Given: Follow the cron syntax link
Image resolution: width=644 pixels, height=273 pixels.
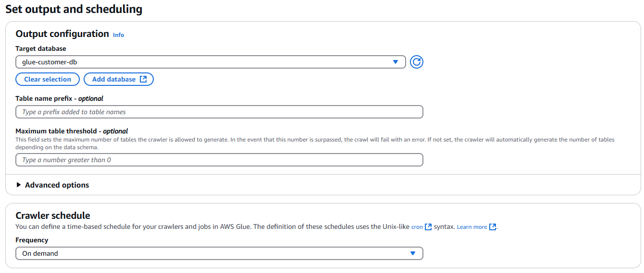Looking at the screenshot, I should 417,227.
